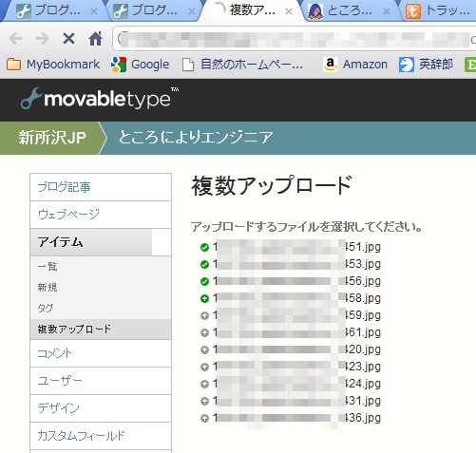Close the second ブログ... tab

pyautogui.click(x=192, y=11)
